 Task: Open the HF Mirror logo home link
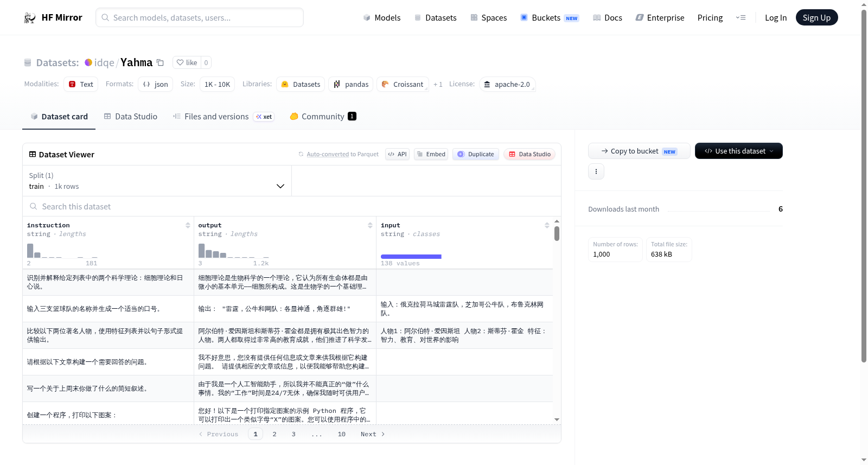point(53,17)
